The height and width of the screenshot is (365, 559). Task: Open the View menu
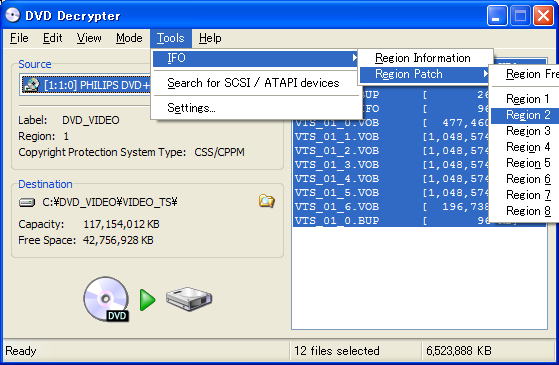point(89,38)
